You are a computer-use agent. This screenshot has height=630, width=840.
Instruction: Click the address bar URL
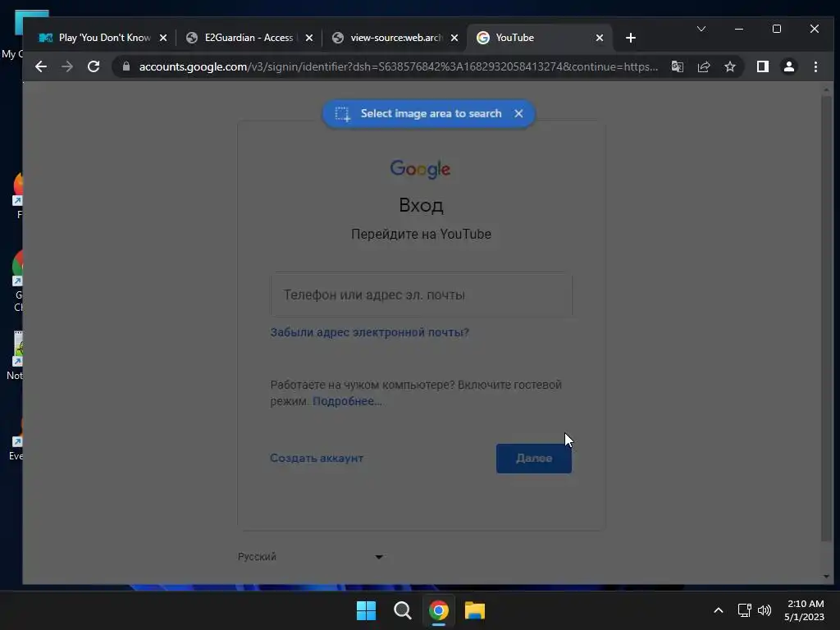click(x=399, y=66)
